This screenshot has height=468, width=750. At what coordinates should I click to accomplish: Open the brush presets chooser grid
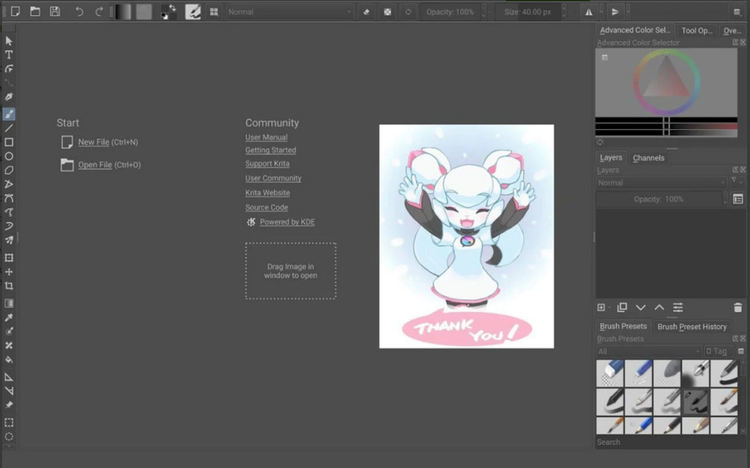[x=214, y=12]
